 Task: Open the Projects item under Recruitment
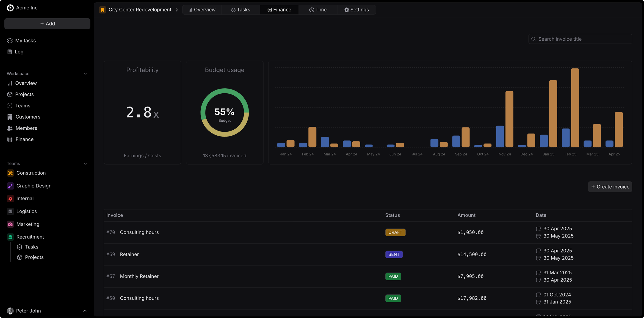coord(34,257)
